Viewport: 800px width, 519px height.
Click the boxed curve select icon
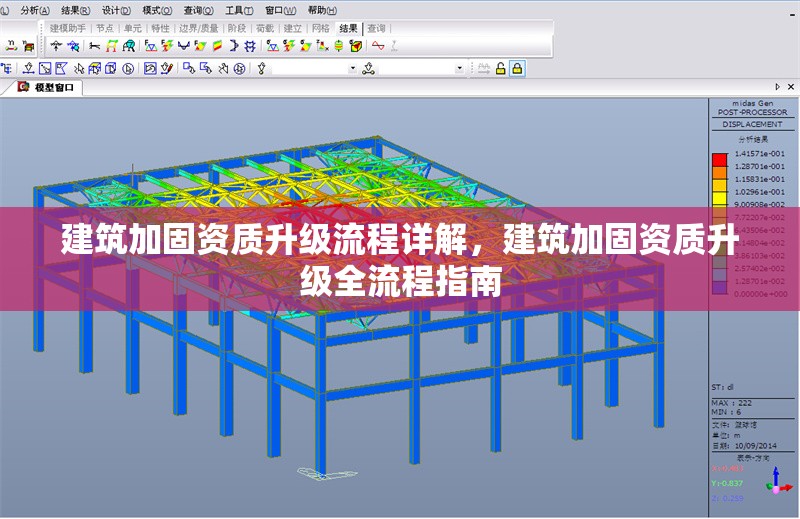[150, 68]
